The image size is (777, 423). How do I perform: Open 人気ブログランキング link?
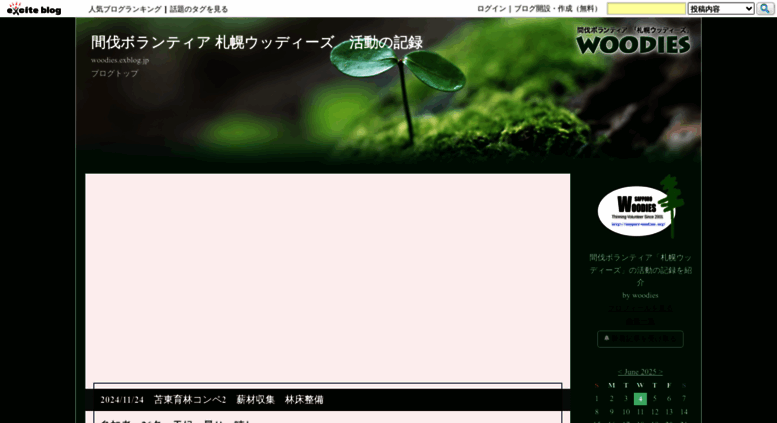(125, 9)
